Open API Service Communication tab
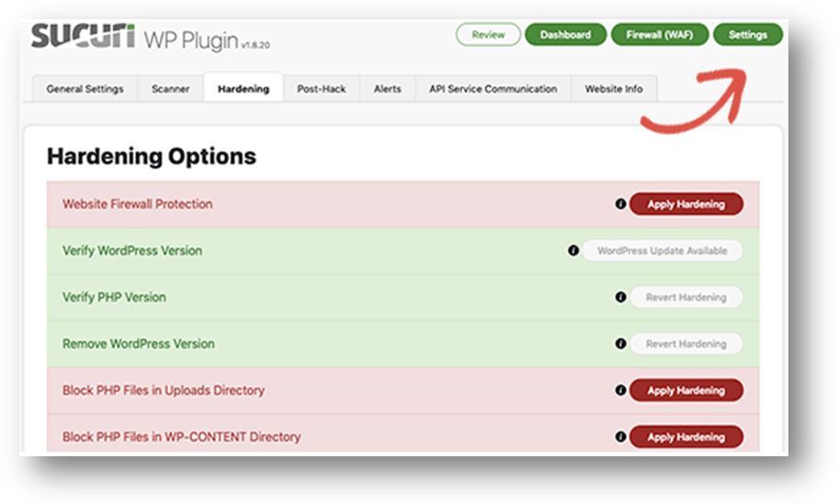Image resolution: width=838 pixels, height=504 pixels. (x=493, y=89)
